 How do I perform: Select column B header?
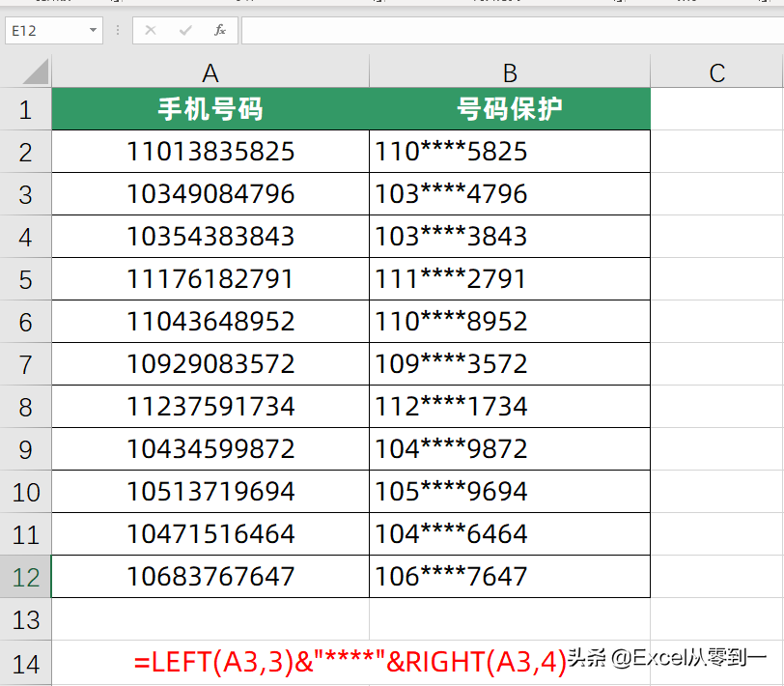point(510,72)
